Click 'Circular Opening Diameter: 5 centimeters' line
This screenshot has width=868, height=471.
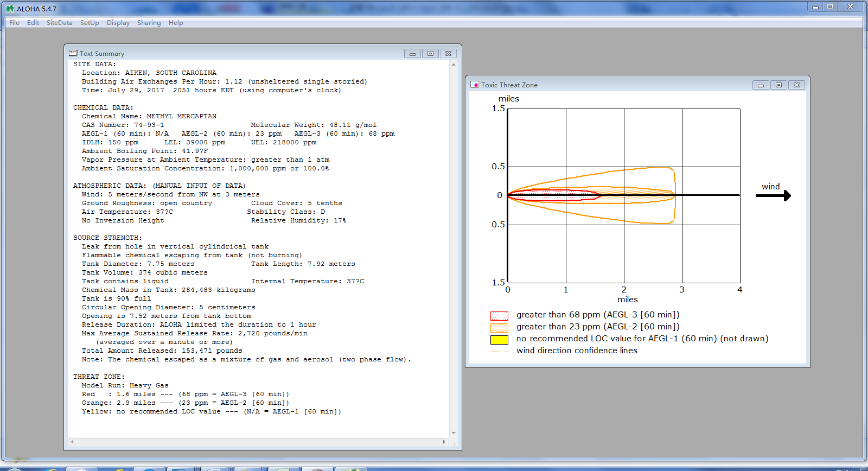point(169,307)
